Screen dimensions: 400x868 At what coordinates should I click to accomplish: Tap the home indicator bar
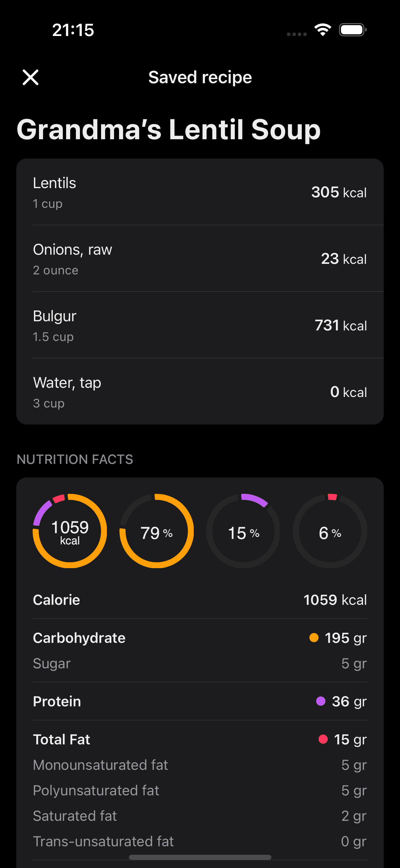pyautogui.click(x=200, y=857)
